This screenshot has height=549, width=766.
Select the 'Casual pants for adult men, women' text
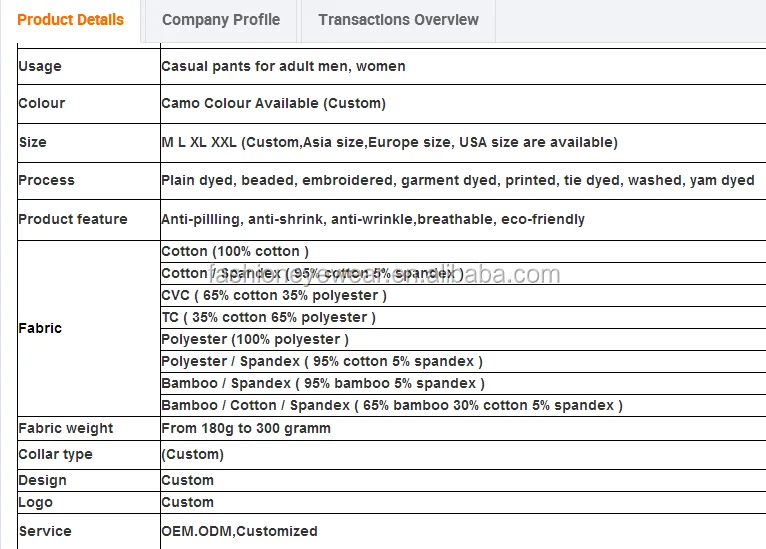(283, 67)
